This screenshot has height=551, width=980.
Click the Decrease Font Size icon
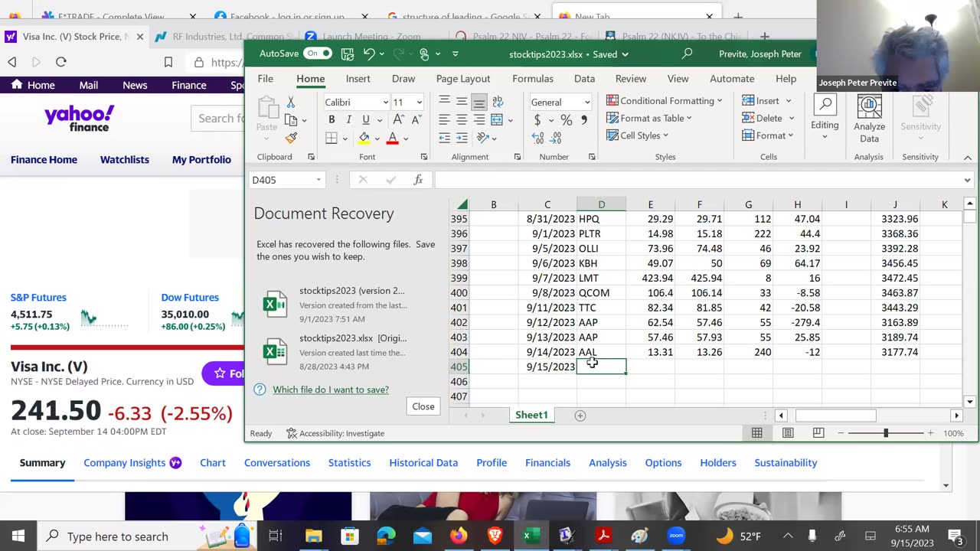[416, 119]
